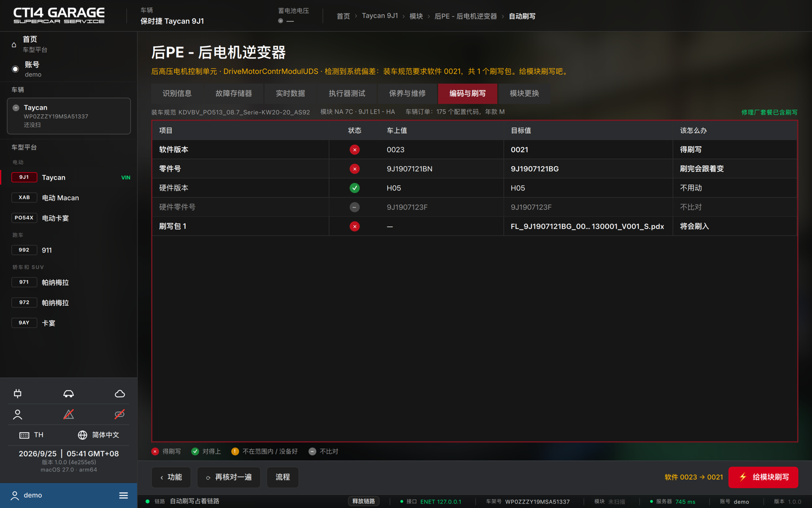Viewport: 812px width, 508px height.
Task: Open 后PE - 后电机逆变器 breadcrumb link
Action: 465,16
